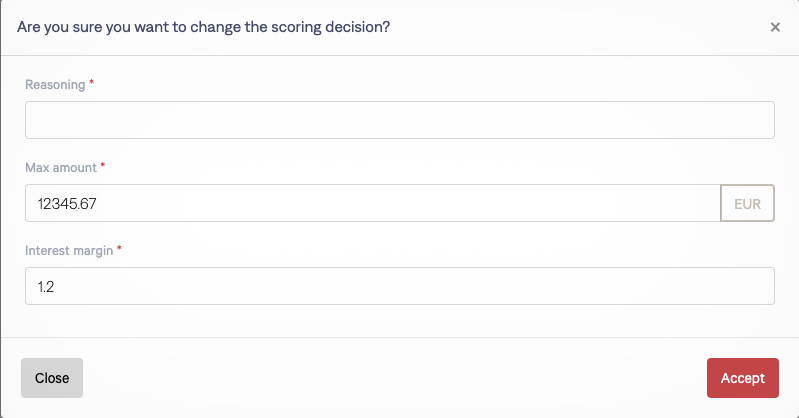
Task: Click the EUR currency addon
Action: pyautogui.click(x=747, y=203)
